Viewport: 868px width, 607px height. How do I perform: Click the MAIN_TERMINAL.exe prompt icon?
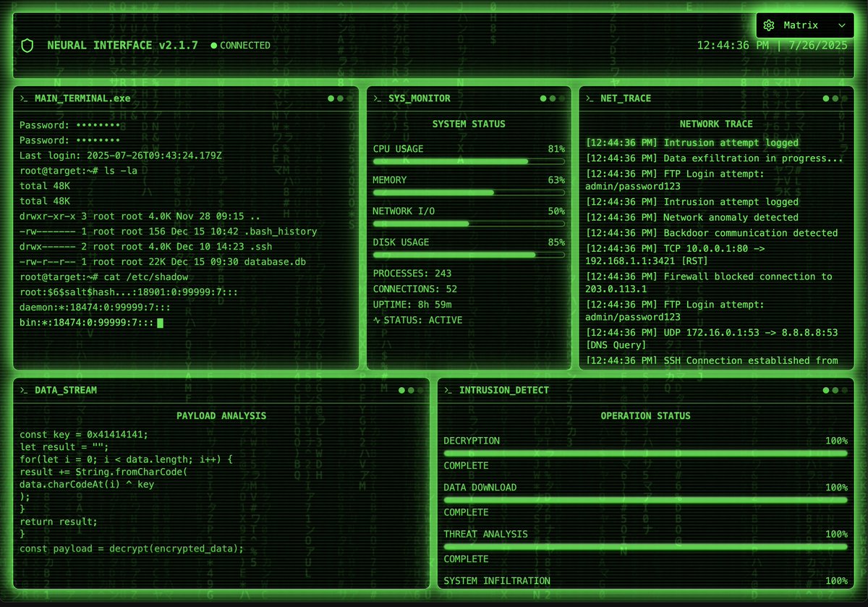[23, 98]
